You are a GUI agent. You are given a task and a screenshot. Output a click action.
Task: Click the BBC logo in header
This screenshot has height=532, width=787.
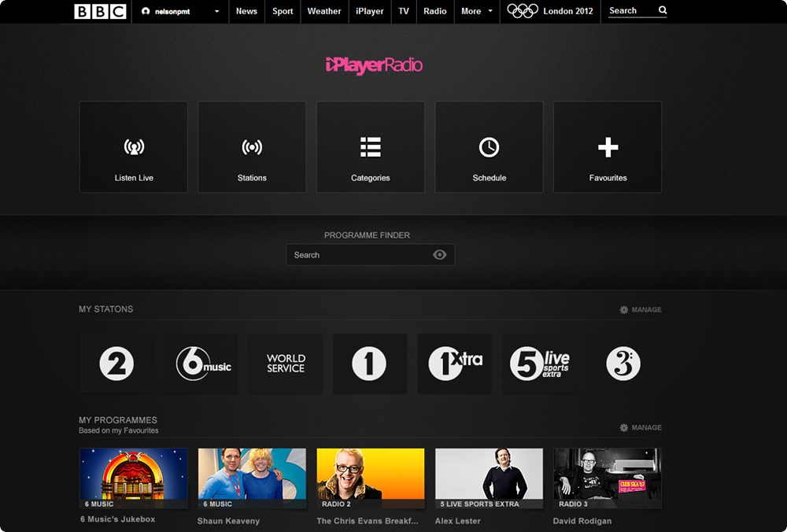coord(100,11)
